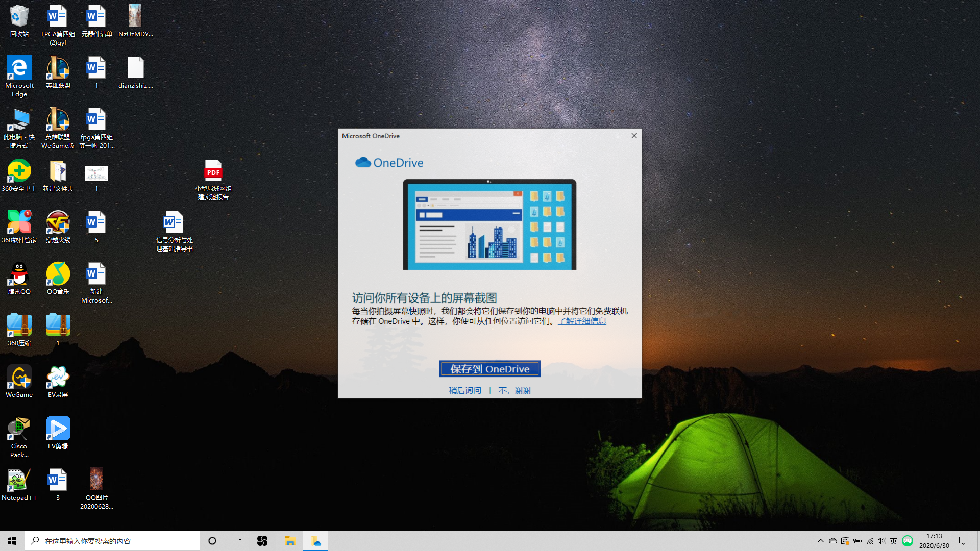Select the Cisco Packet Tracer icon

(19, 430)
